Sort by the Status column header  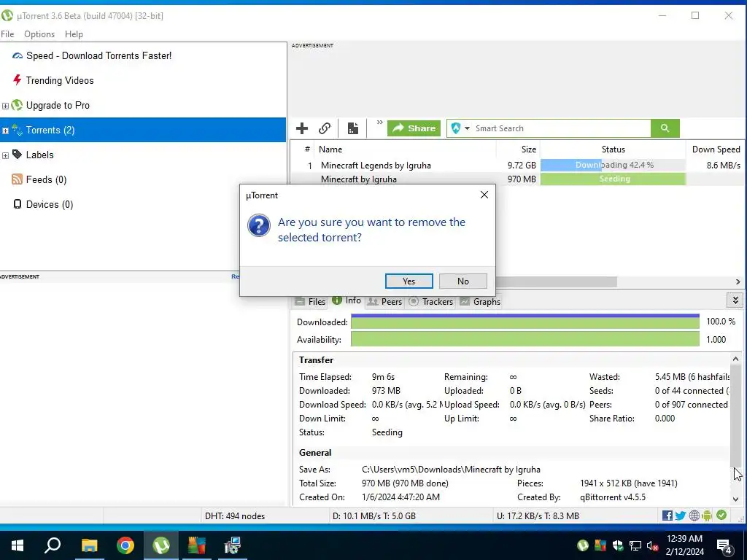(613, 149)
